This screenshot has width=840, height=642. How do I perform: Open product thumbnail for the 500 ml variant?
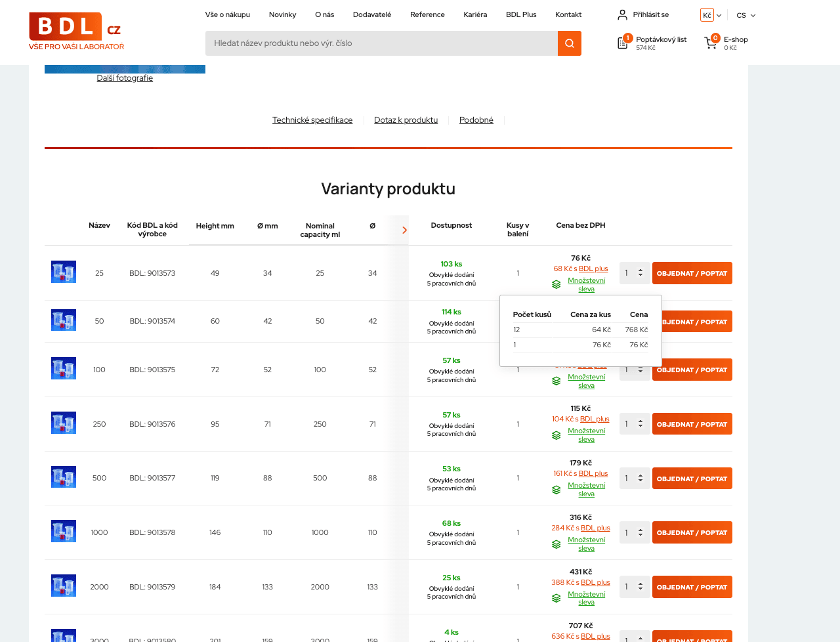pos(64,477)
